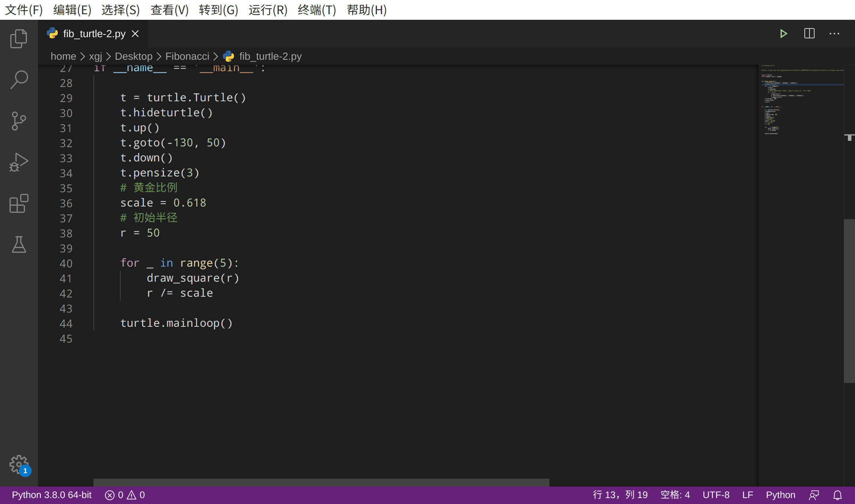
Task: Click the Settings gear icon
Action: (x=19, y=465)
